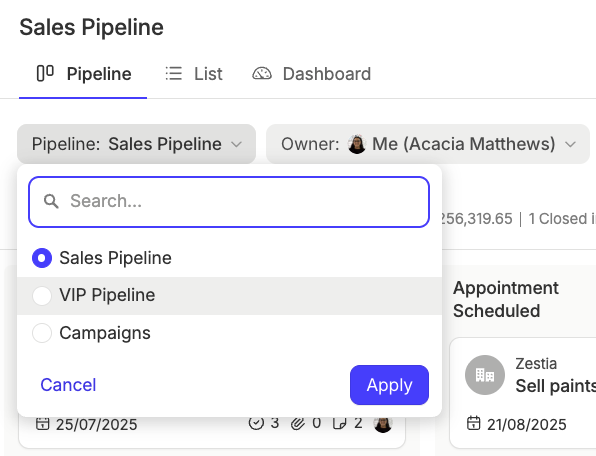Select the Sales Pipeline radio option

coord(42,258)
